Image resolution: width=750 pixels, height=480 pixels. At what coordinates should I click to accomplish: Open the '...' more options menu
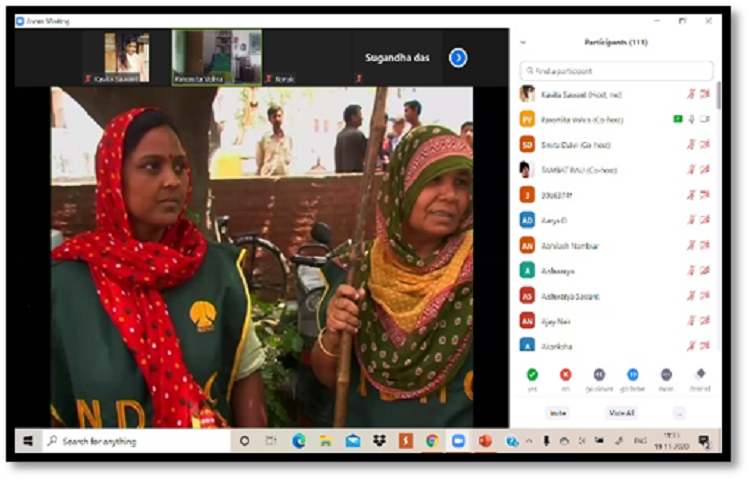click(x=680, y=413)
